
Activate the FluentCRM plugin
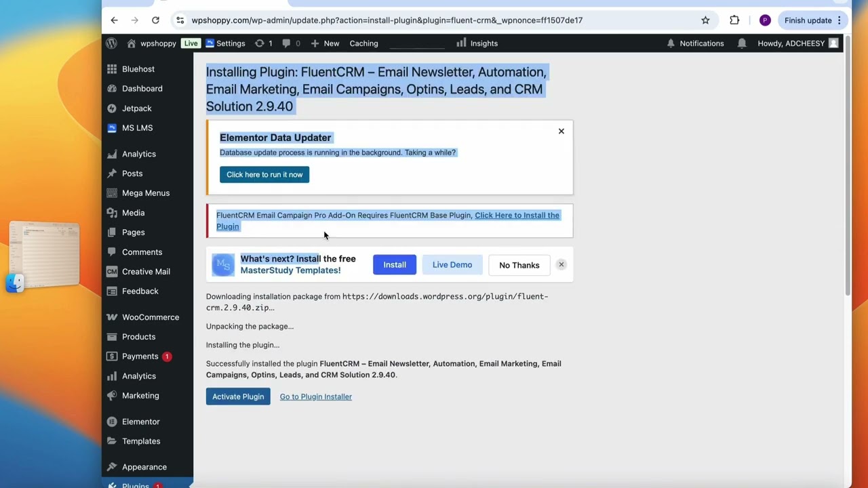pyautogui.click(x=238, y=396)
